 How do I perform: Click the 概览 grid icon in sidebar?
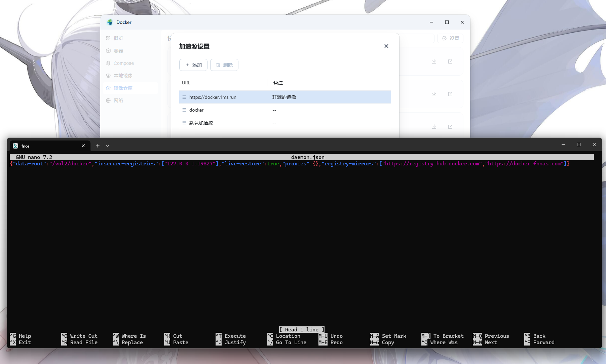point(108,38)
